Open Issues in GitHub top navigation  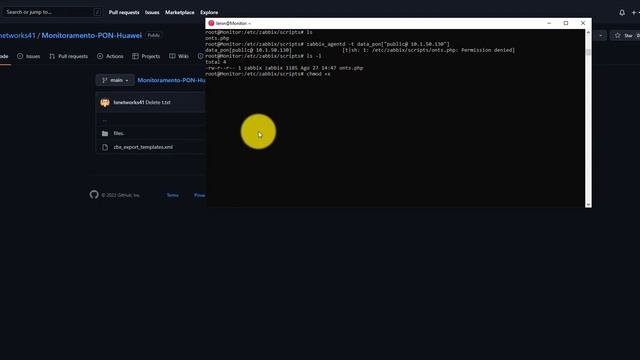(x=152, y=12)
